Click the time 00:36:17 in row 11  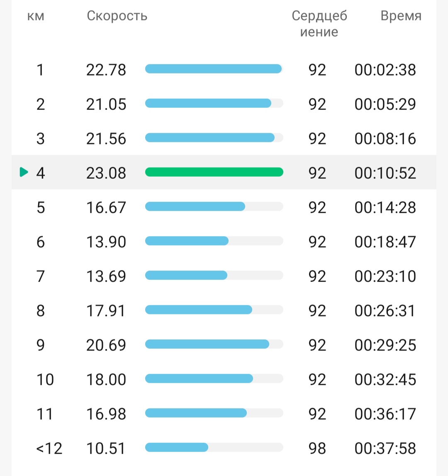pos(385,414)
